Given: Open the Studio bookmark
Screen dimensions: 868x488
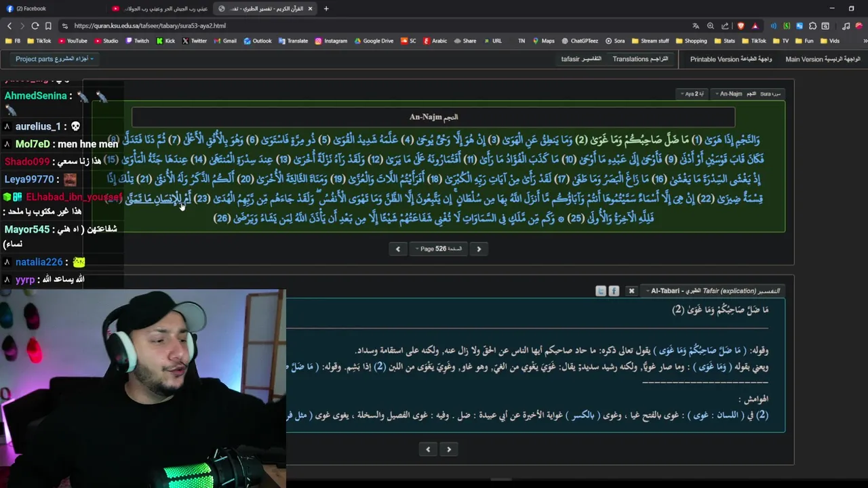Looking at the screenshot, I should pyautogui.click(x=106, y=41).
